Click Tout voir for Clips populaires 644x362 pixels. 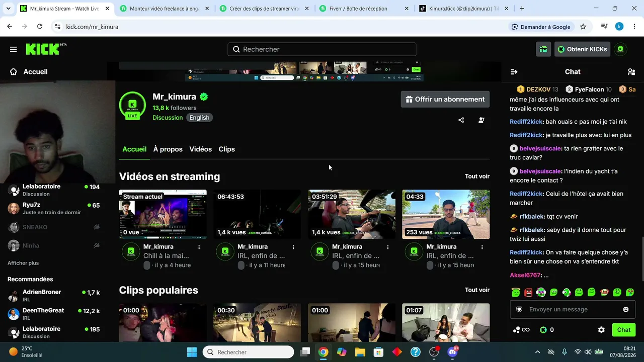[477, 290]
